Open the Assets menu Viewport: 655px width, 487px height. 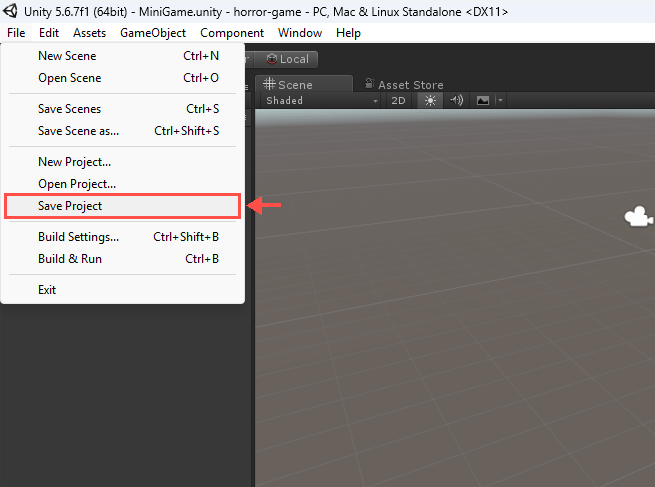pos(89,33)
